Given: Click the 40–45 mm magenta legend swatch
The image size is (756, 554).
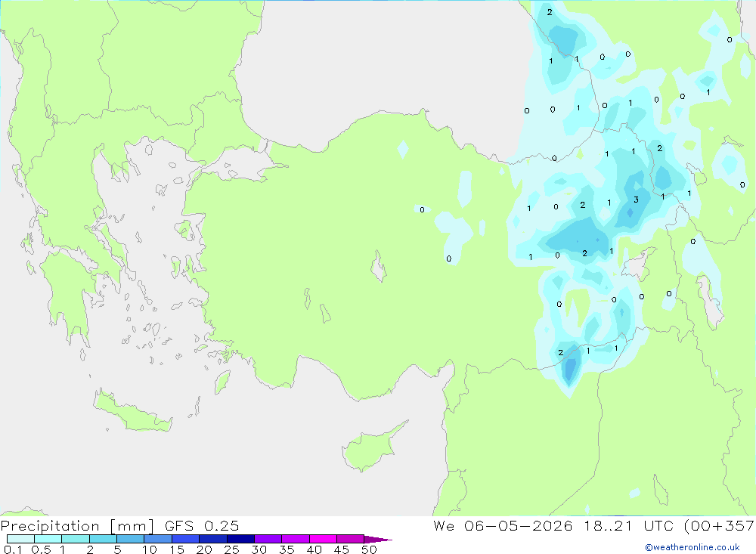Looking at the screenshot, I should point(323,539).
